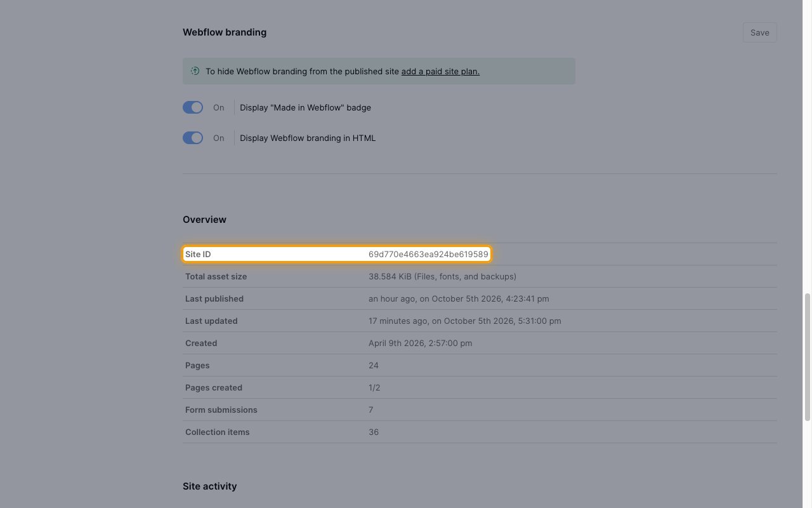Image resolution: width=812 pixels, height=508 pixels.
Task: Open the 'add a paid site plan' link
Action: [x=440, y=71]
